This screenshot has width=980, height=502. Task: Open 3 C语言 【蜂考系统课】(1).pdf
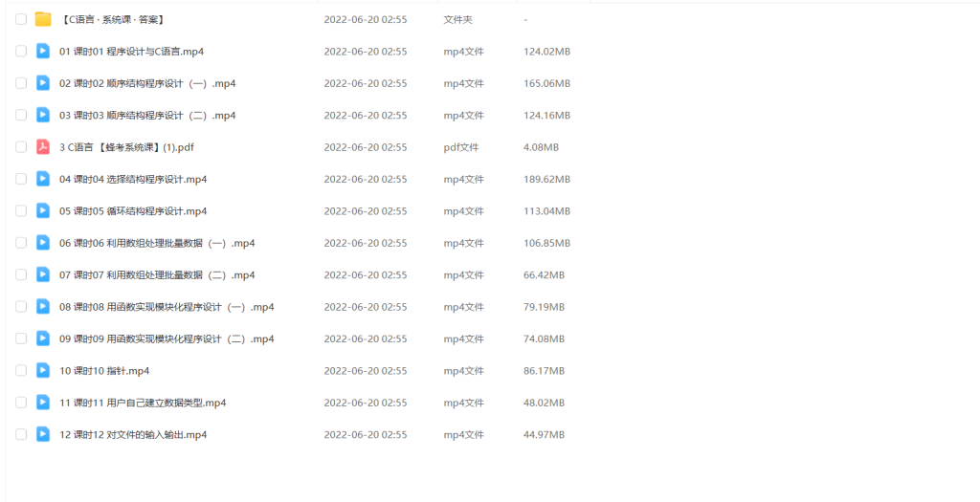[126, 147]
